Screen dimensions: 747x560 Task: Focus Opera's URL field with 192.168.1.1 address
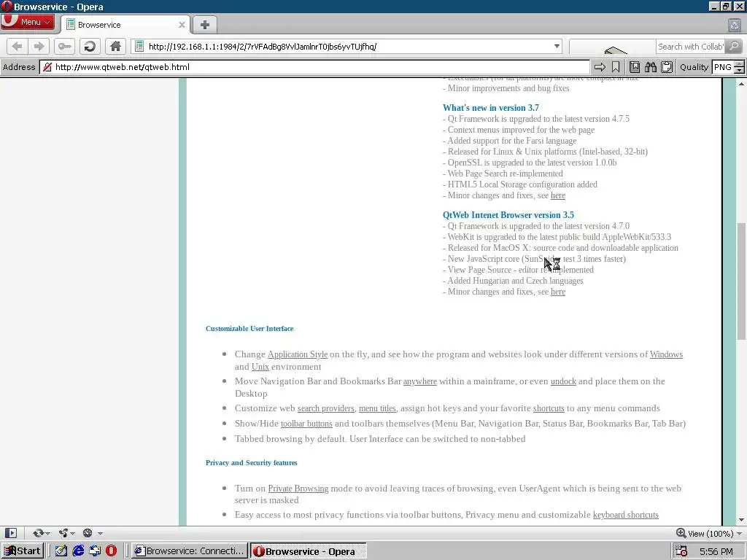[x=348, y=46]
